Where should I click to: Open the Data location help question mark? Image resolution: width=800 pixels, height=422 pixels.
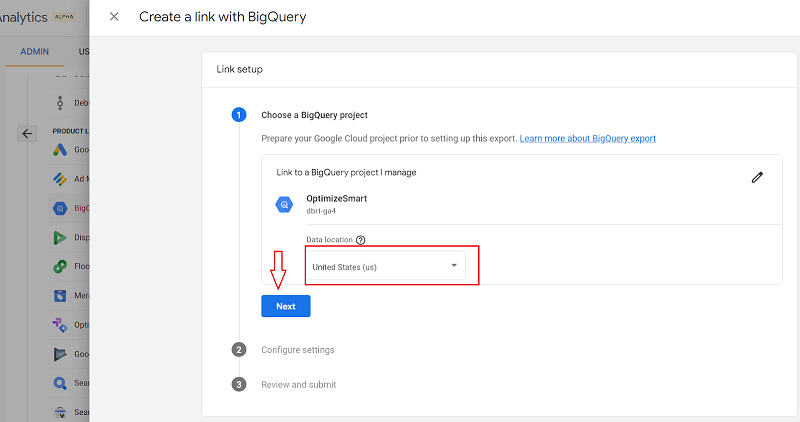[x=361, y=240]
